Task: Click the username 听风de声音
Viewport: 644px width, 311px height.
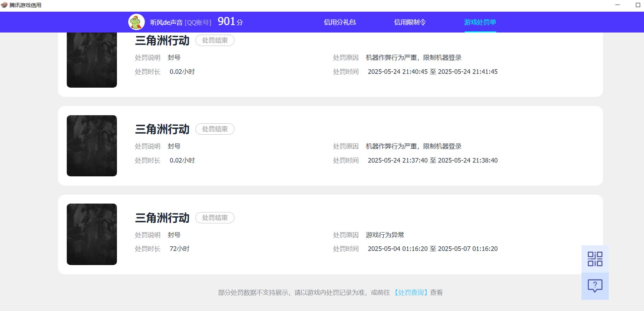Action: (166, 23)
